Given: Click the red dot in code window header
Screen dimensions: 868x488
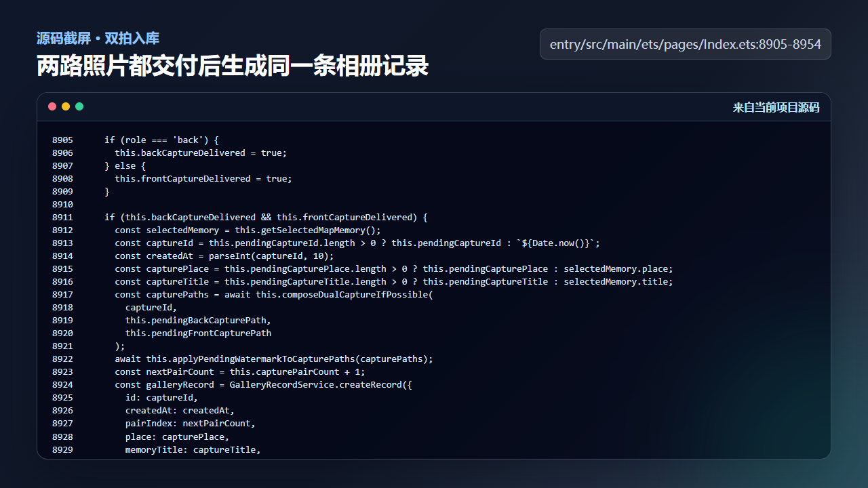Looking at the screenshot, I should pyautogui.click(x=52, y=106).
